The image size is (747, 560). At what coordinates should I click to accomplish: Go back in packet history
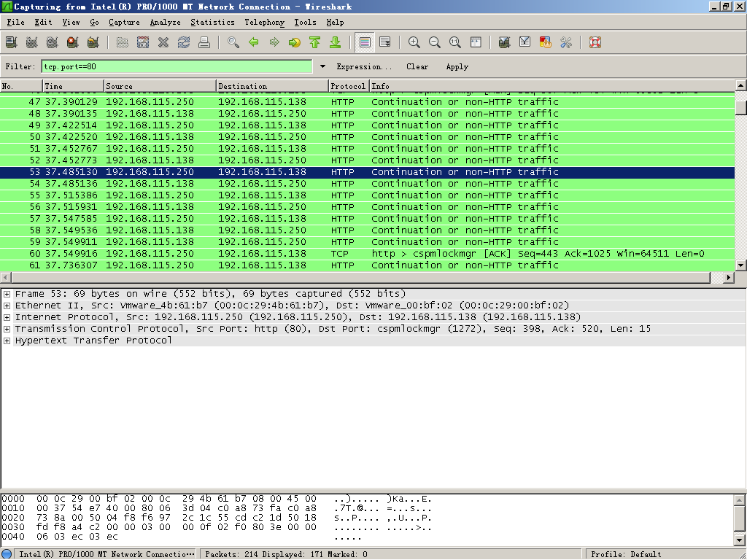tap(254, 42)
